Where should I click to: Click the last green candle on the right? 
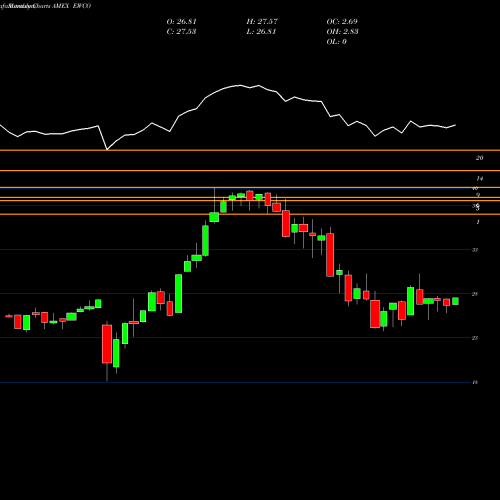(x=455, y=301)
